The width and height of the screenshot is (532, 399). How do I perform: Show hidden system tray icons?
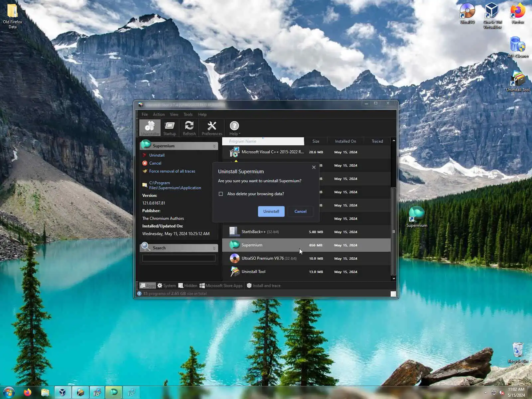(x=485, y=393)
